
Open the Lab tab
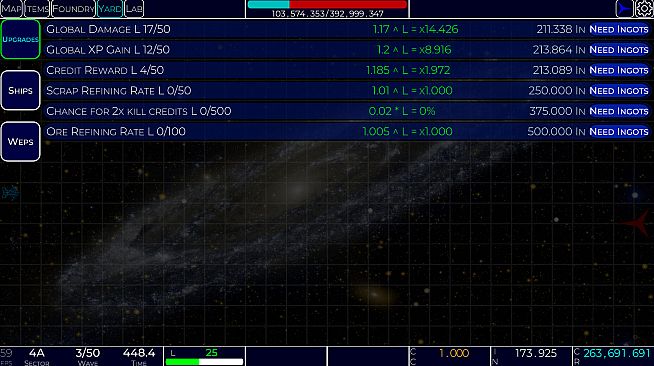point(134,9)
